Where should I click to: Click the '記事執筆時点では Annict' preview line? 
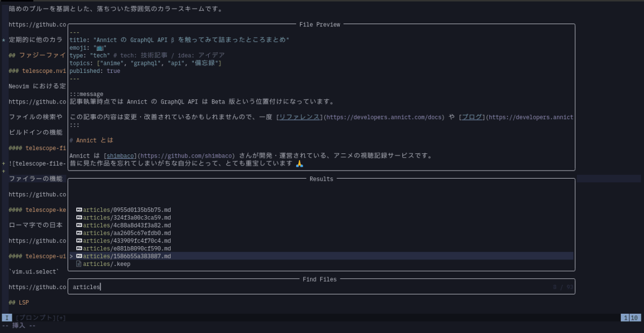(x=202, y=102)
